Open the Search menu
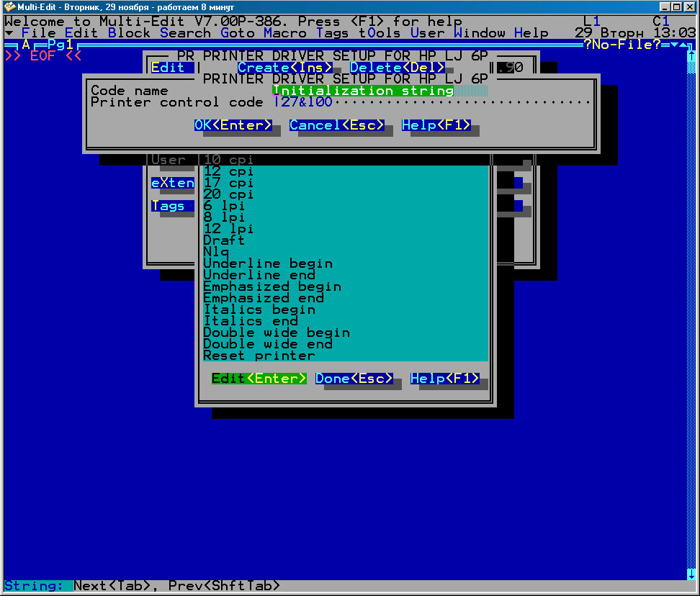 [185, 33]
